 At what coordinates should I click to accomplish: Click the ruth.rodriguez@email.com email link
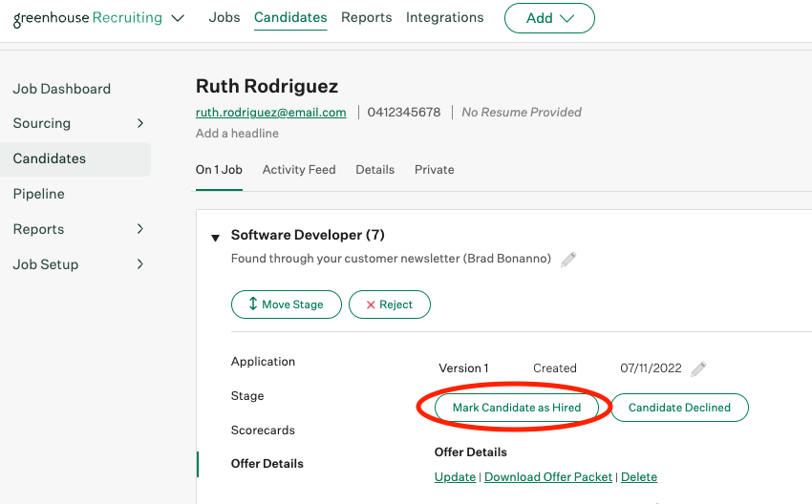(270, 113)
